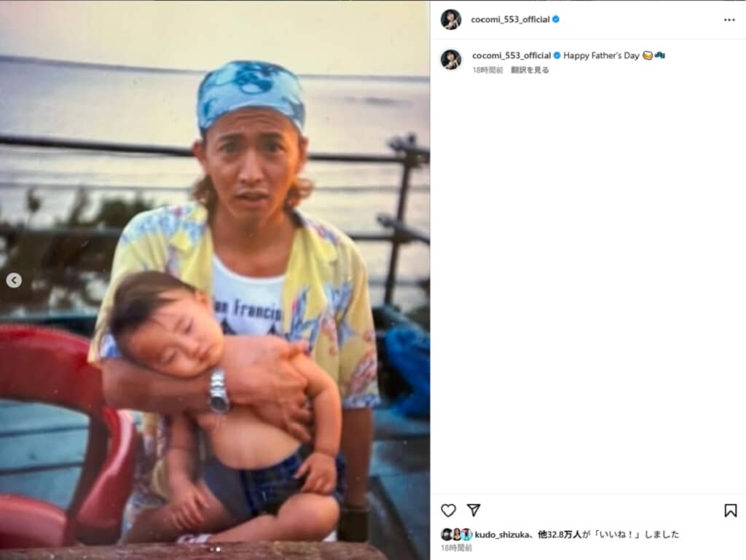Click the liker avatars beside kudo_shizuka

(456, 535)
